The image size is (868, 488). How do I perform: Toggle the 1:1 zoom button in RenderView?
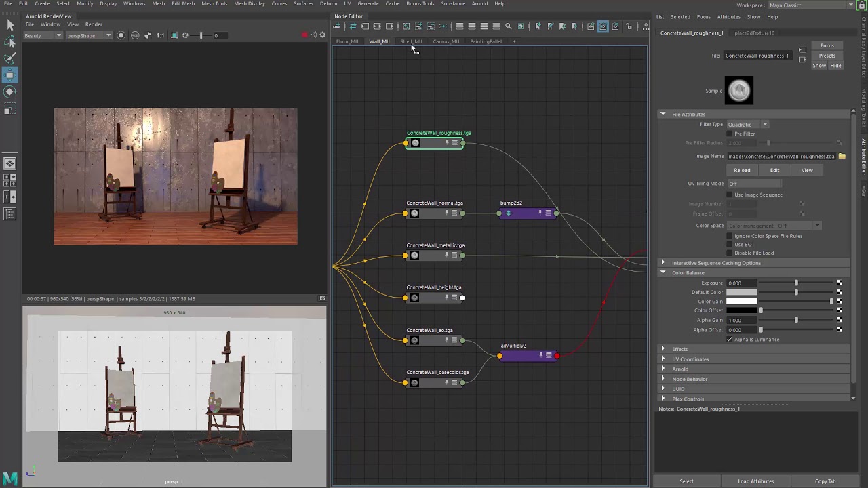pos(160,35)
